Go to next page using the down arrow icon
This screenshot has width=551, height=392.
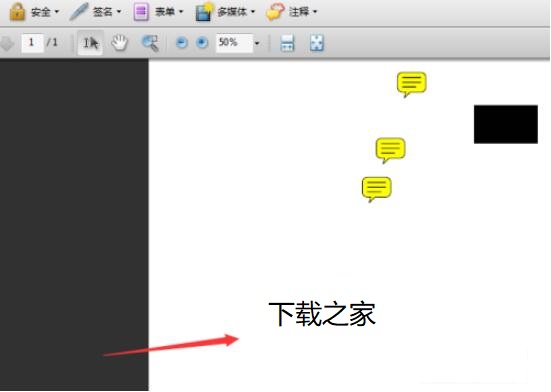7,43
